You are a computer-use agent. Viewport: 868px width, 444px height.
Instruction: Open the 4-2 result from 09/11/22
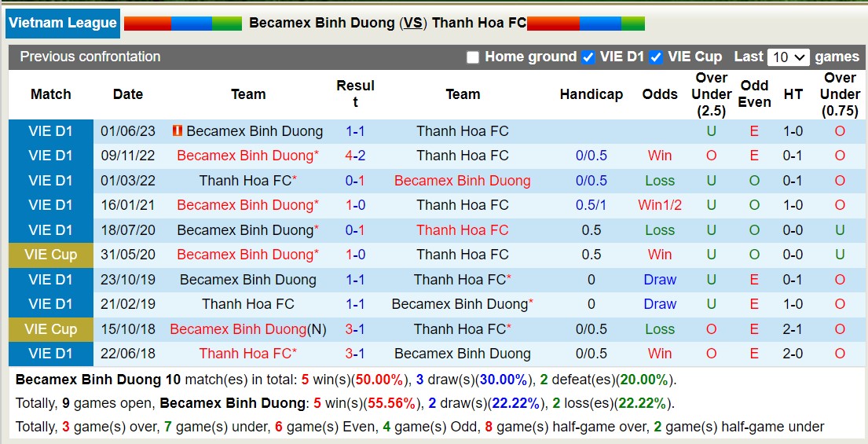(x=355, y=156)
